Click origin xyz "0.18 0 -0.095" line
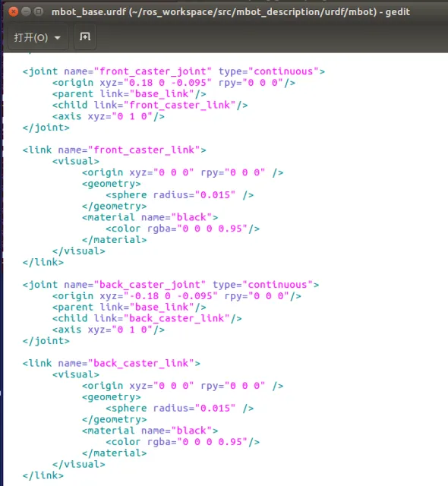The image size is (448, 486). pyautogui.click(x=173, y=83)
